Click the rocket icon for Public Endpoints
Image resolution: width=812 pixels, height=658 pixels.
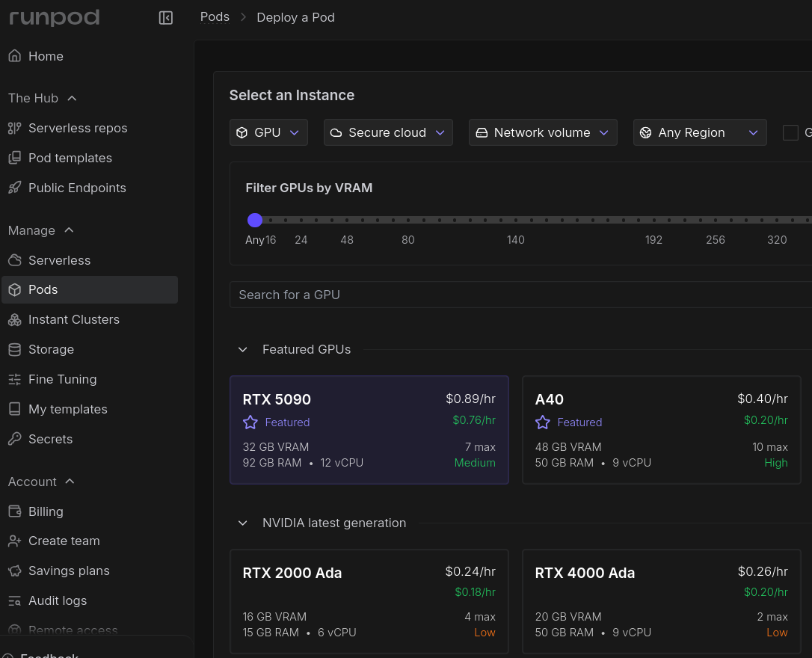pyautogui.click(x=14, y=188)
